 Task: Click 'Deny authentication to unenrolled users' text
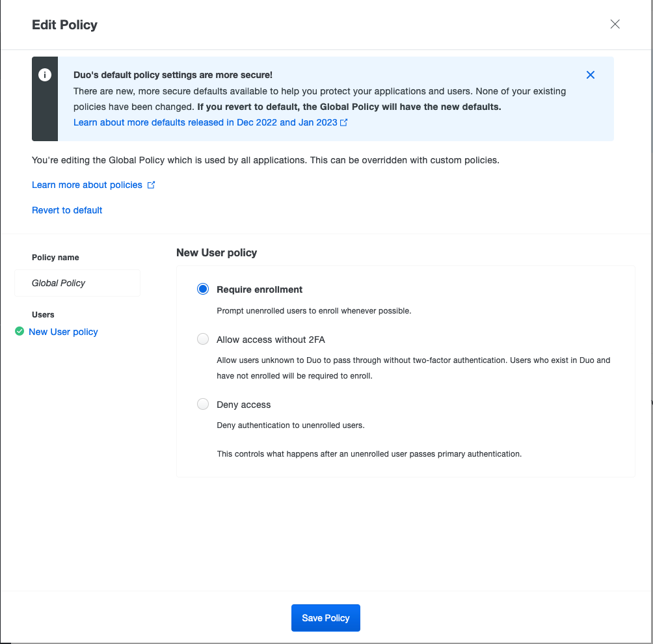pos(291,425)
